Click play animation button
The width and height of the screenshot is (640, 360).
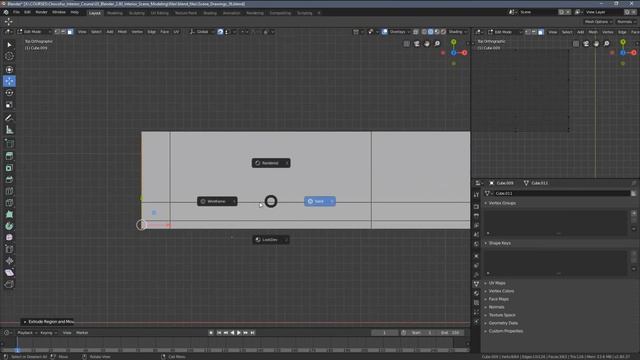(x=239, y=333)
